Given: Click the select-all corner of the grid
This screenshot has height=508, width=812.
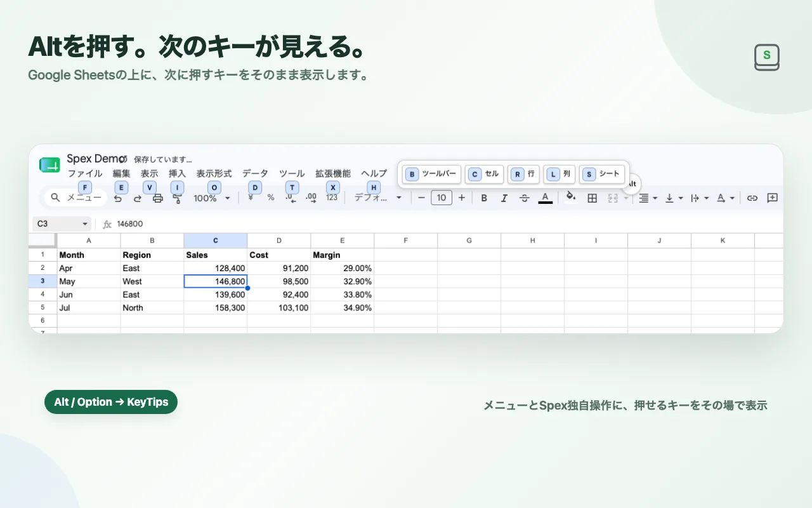Looking at the screenshot, I should pyautogui.click(x=43, y=241).
